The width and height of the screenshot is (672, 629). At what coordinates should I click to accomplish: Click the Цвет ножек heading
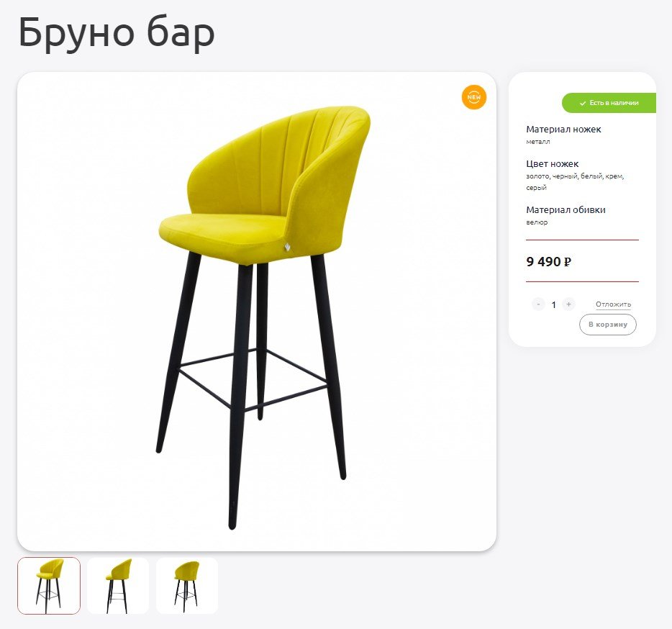click(553, 164)
